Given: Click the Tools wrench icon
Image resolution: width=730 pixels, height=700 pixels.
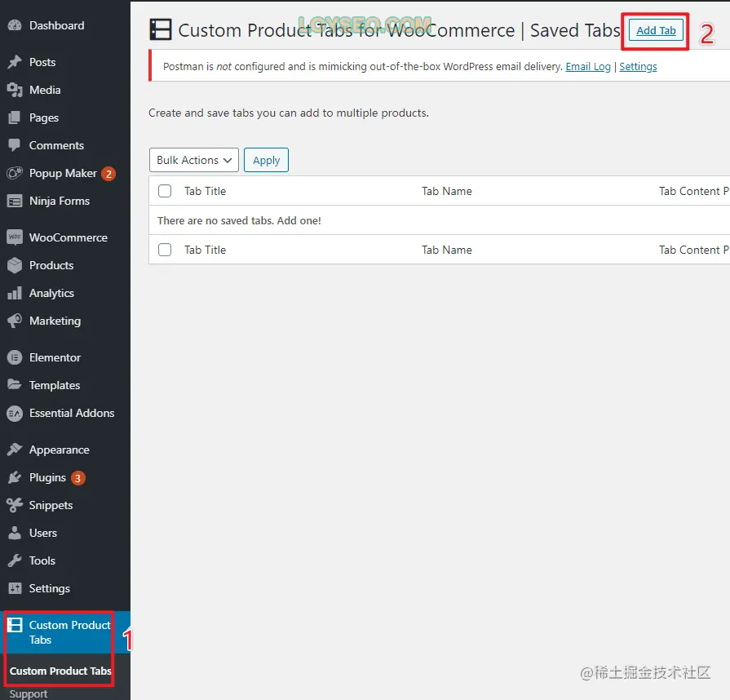Looking at the screenshot, I should point(15,560).
